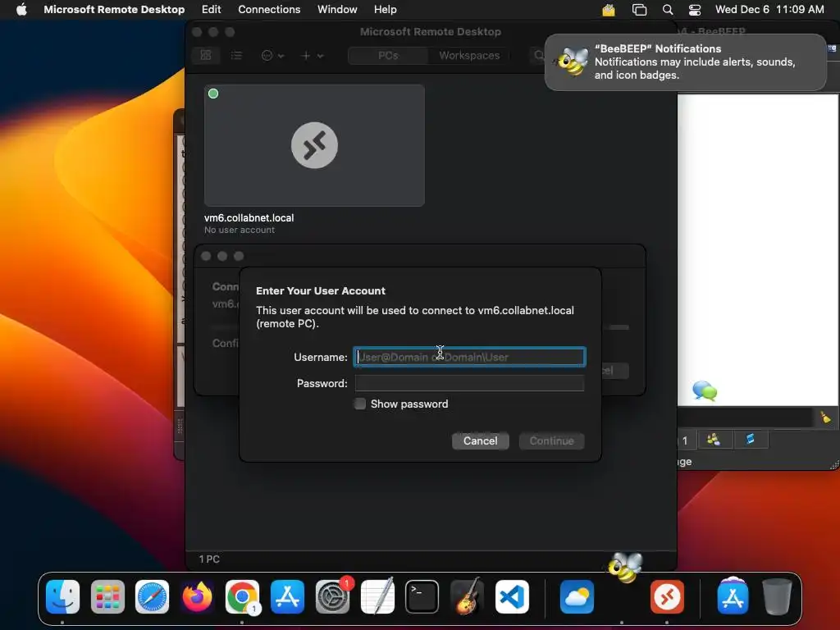This screenshot has width=840, height=630.
Task: Open GarageBand from the Dock
Action: (467, 596)
